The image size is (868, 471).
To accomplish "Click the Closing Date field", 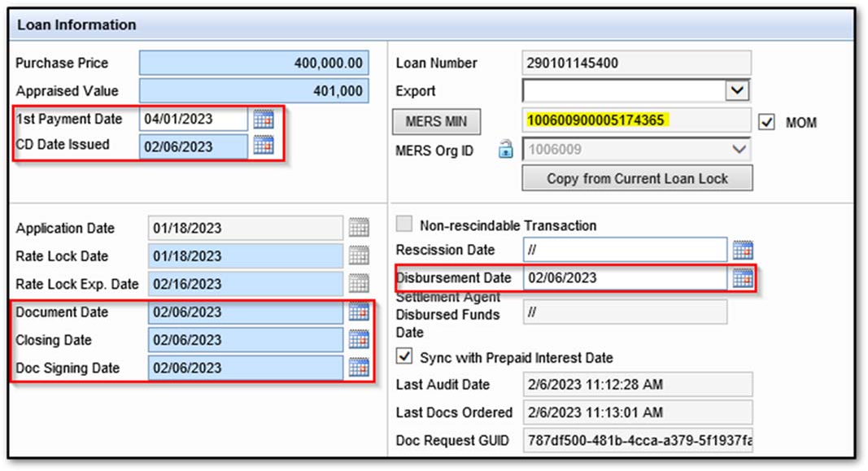I will point(245,340).
